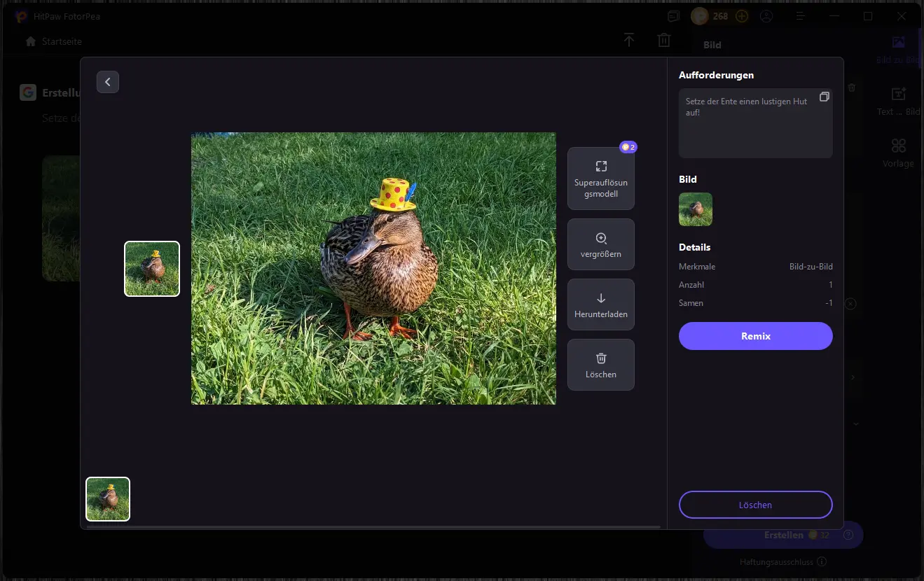Switch to the Vorlage tab
924x581 pixels.
899,153
